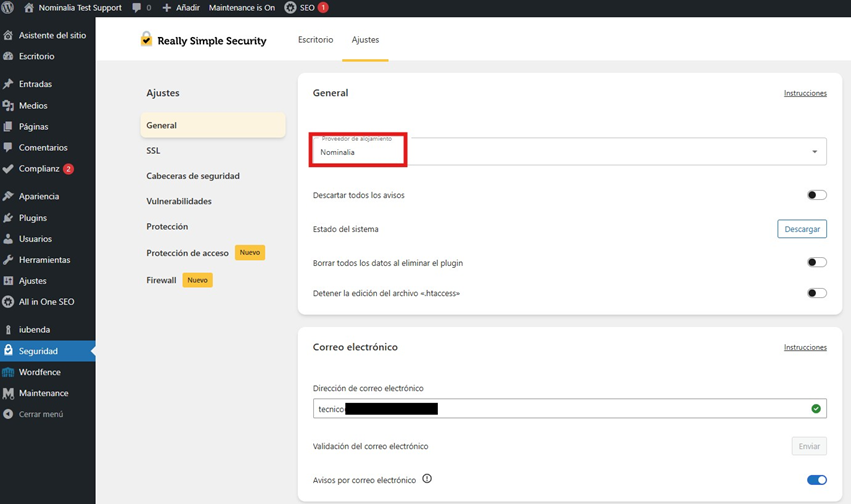Click the Enviar validation button

(x=809, y=446)
